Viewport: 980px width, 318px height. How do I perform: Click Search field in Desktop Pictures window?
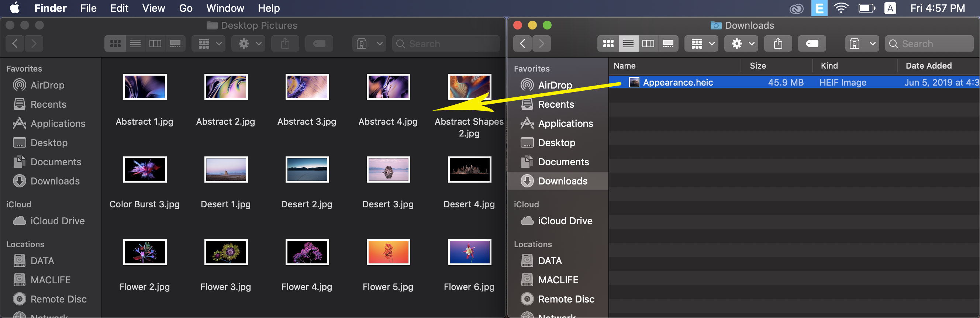[446, 44]
